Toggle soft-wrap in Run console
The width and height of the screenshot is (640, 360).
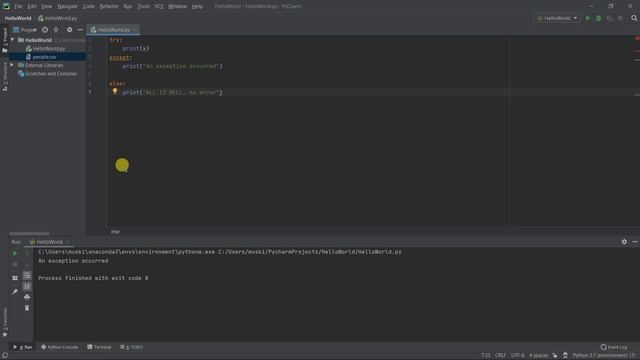27,276
